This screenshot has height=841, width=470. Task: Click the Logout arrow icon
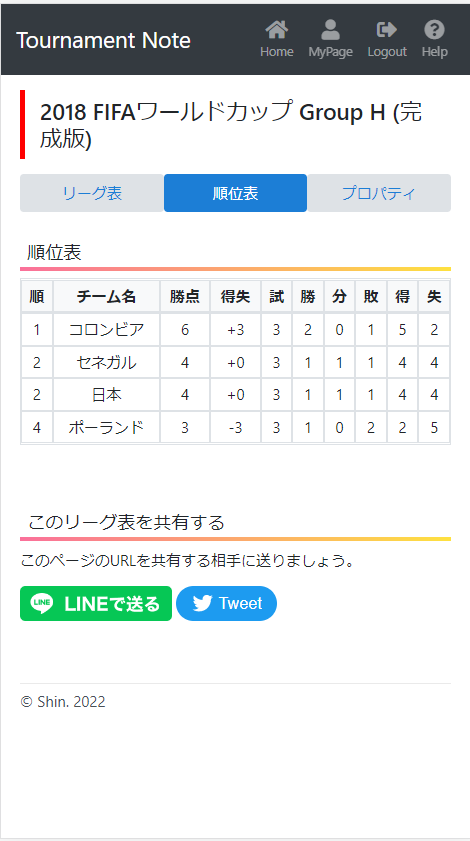click(x=387, y=29)
